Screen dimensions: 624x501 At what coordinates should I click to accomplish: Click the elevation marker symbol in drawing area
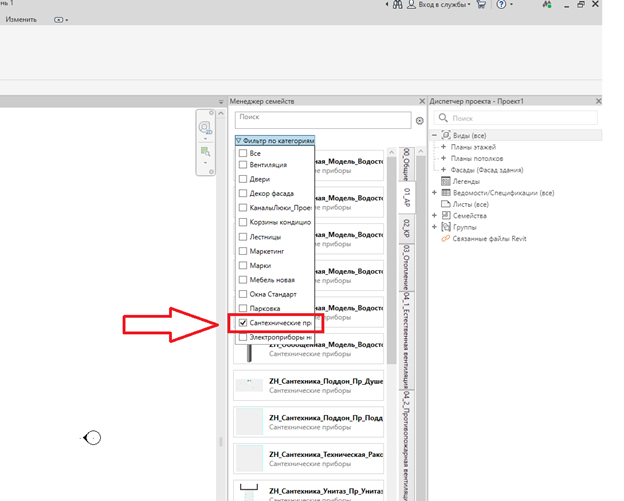click(x=92, y=438)
